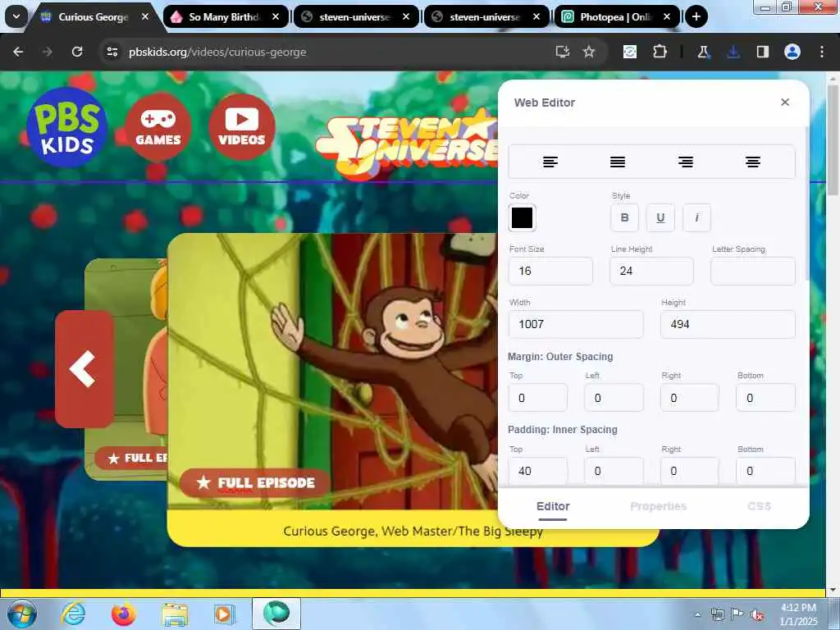Click the Curious George video thumbnail
Image resolution: width=840 pixels, height=630 pixels.
point(333,372)
